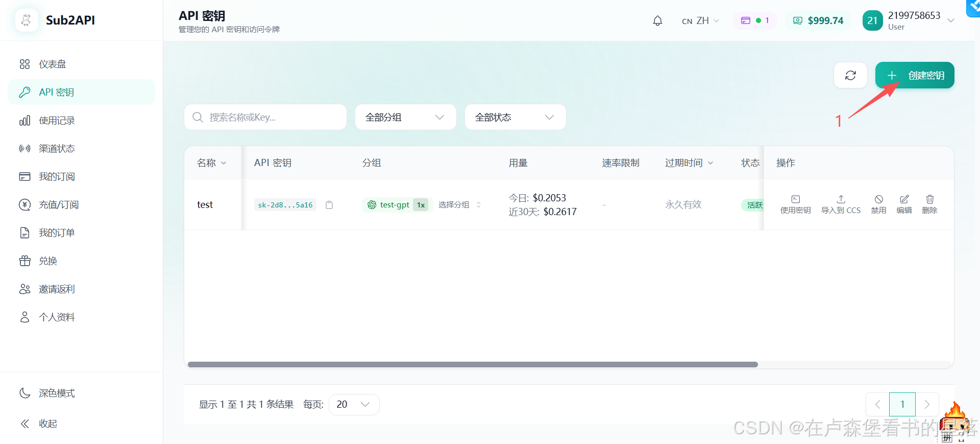Click the 分组 column header
The width and height of the screenshot is (980, 444).
coord(372,163)
